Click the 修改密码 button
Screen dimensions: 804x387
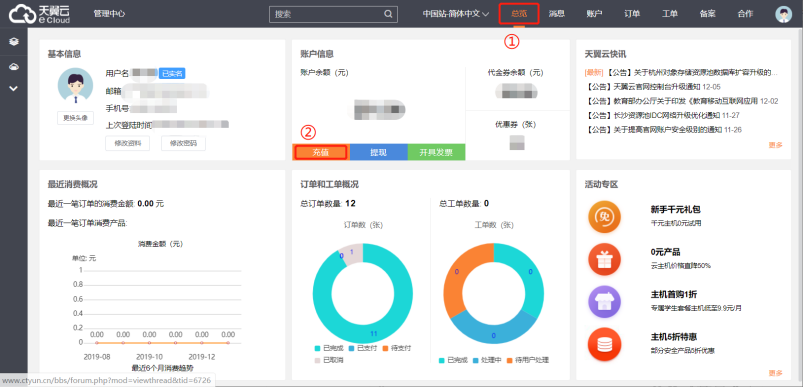184,144
